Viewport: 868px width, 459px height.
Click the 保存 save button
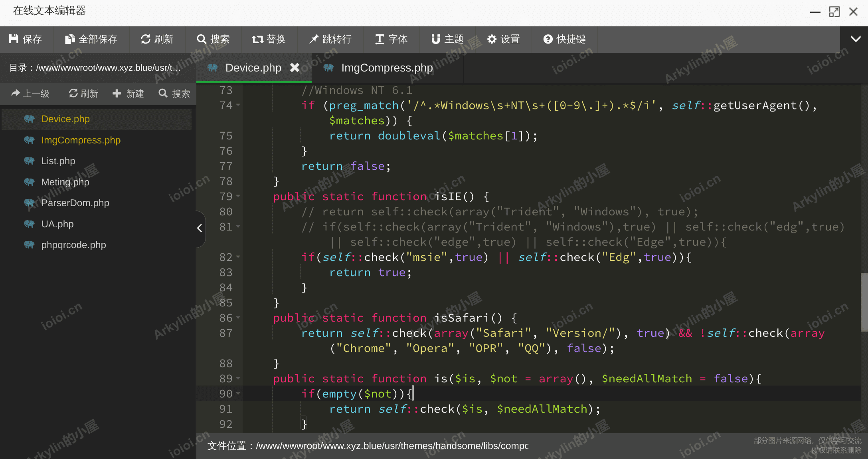(26, 39)
